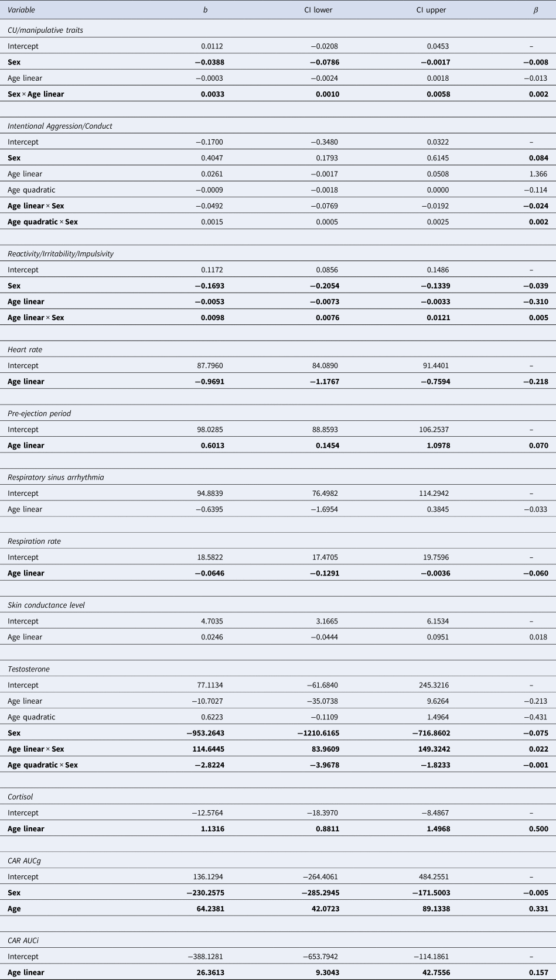Click the 'Reactivity/Irritability/Impulsivity' section heading
Viewport: 556px width, 980px height.
tap(60, 253)
